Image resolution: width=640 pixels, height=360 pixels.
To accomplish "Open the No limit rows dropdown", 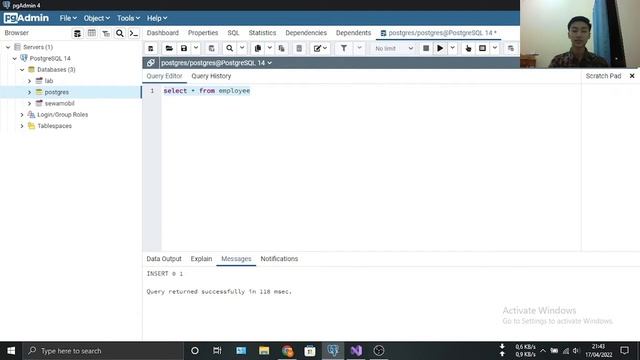I will (x=393, y=48).
